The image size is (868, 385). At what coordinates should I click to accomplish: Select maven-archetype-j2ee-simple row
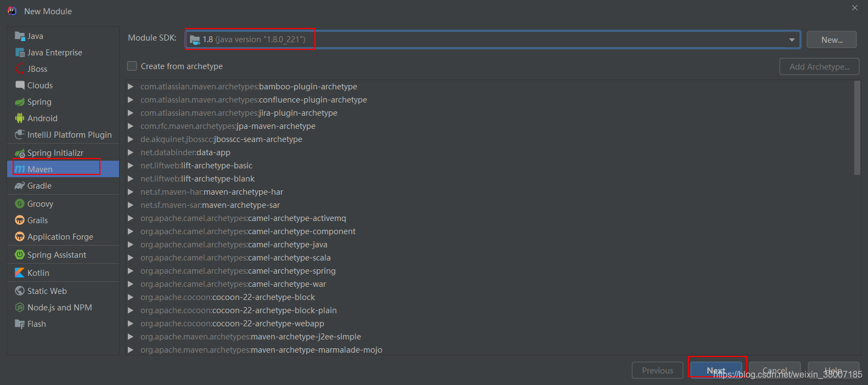[489, 337]
